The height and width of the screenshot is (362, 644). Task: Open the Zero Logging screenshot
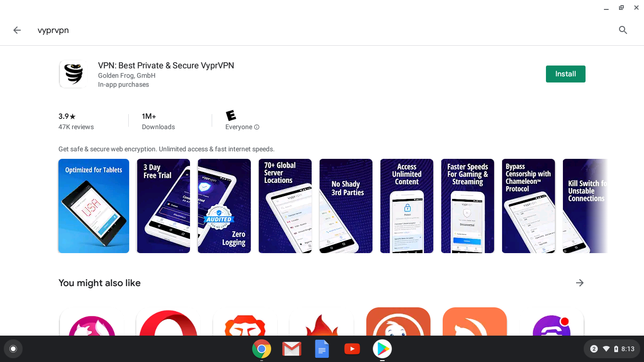224,206
